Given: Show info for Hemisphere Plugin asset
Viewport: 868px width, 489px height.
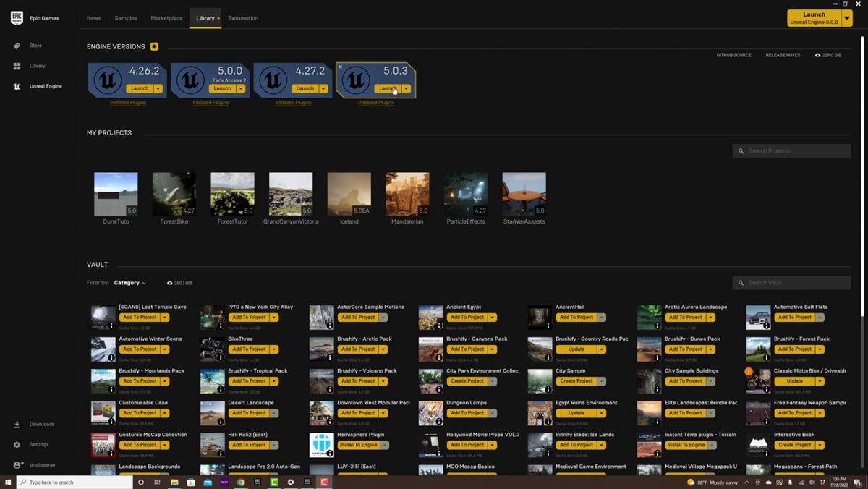Looking at the screenshot, I should (x=330, y=454).
